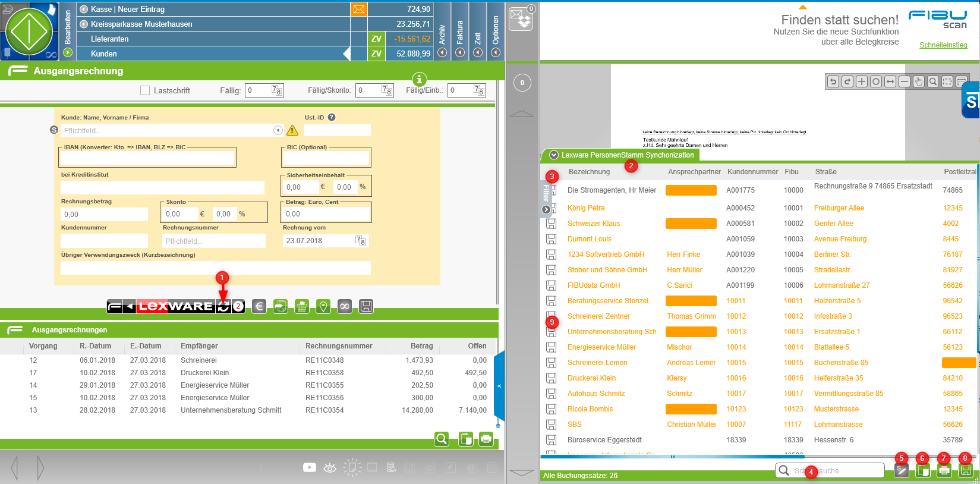Click the green diamond main menu button

[29, 32]
